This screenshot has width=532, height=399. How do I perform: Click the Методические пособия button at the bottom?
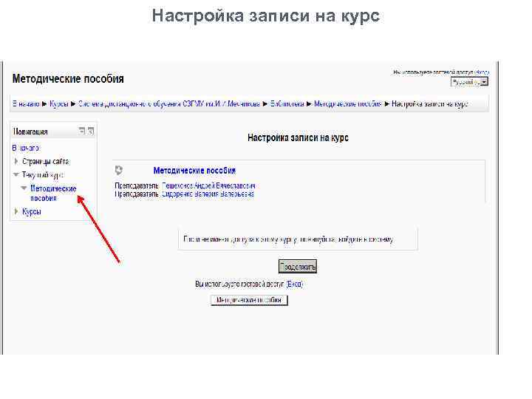249,300
